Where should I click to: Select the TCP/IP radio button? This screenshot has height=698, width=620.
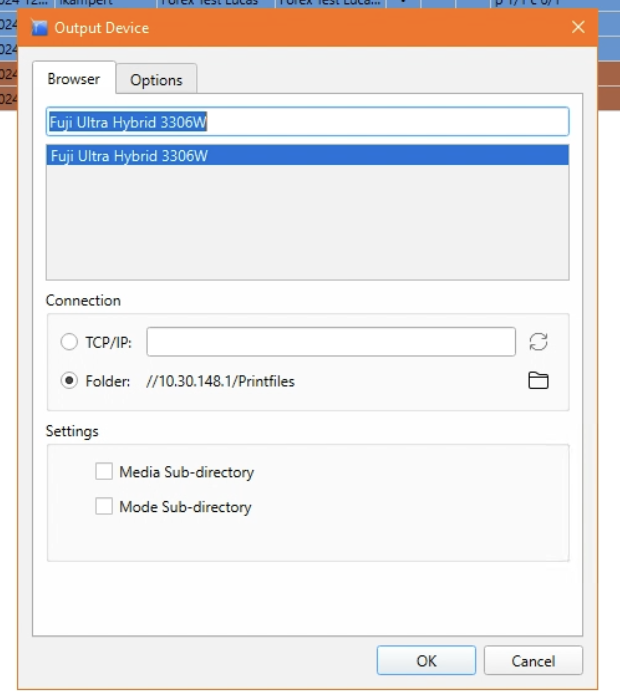(x=69, y=342)
